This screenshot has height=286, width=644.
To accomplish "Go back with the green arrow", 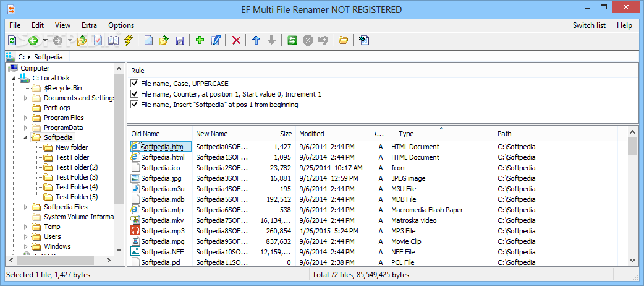I will click(33, 40).
